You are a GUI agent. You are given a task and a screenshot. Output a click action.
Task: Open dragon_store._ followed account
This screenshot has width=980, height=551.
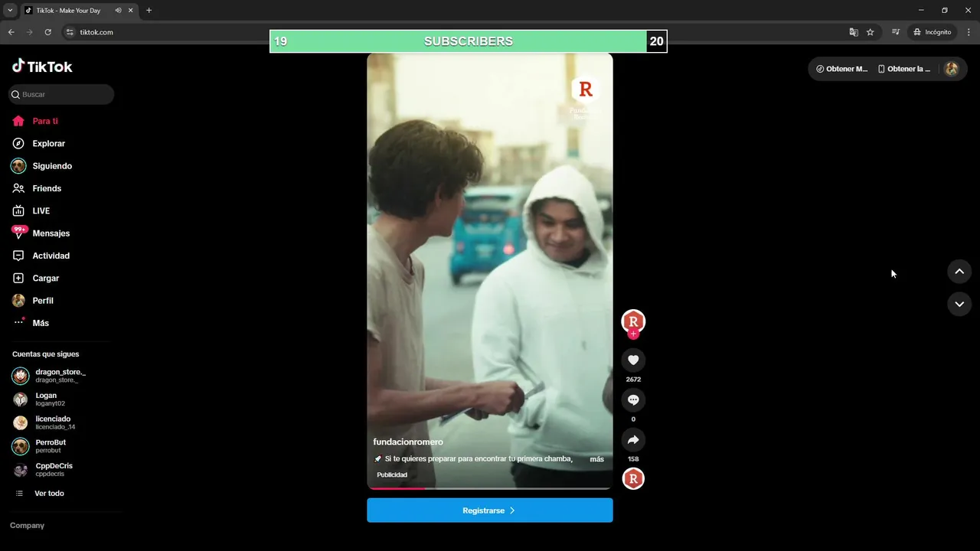tap(49, 376)
